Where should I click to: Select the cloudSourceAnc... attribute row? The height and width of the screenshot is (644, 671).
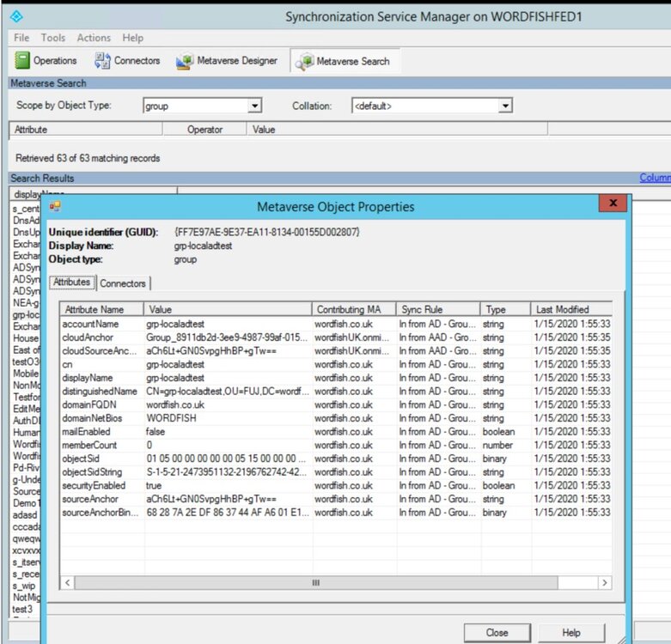pos(336,350)
